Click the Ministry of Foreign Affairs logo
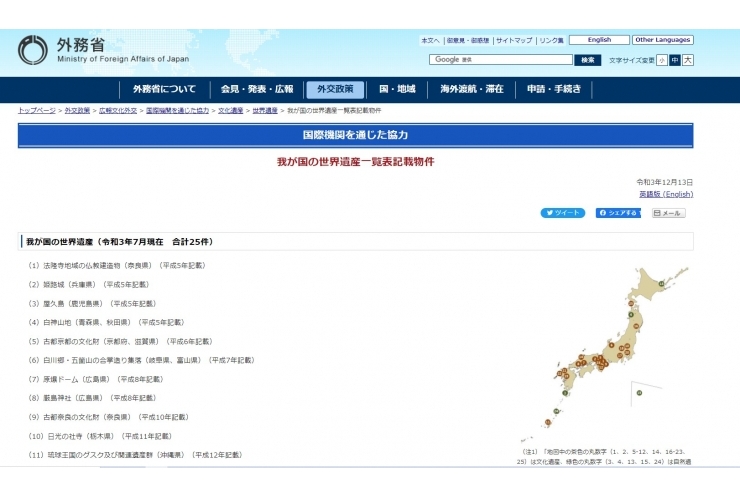 [x=33, y=50]
